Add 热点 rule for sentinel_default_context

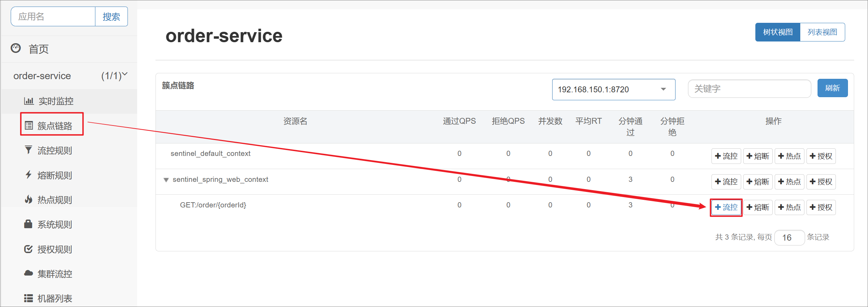[789, 156]
